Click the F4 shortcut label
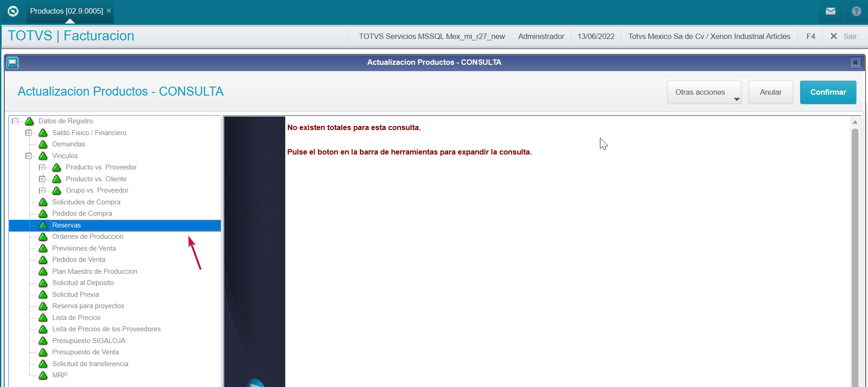The width and height of the screenshot is (868, 387). [810, 36]
